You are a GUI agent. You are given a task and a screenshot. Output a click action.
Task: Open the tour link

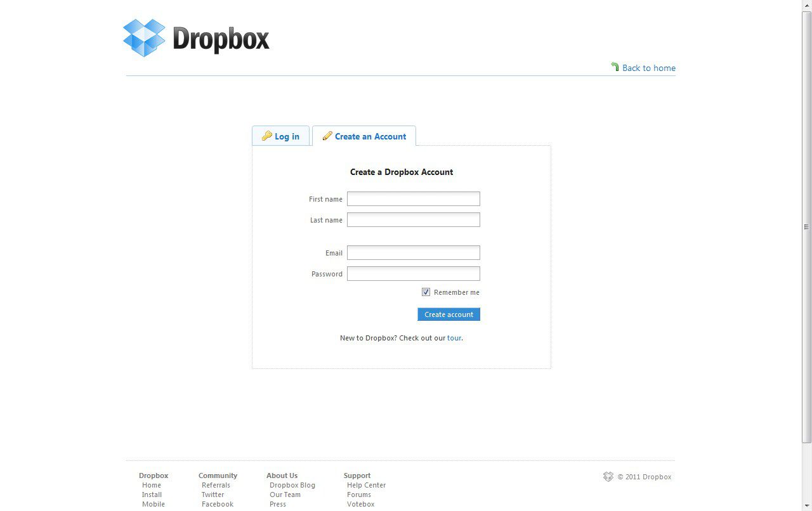coord(454,338)
